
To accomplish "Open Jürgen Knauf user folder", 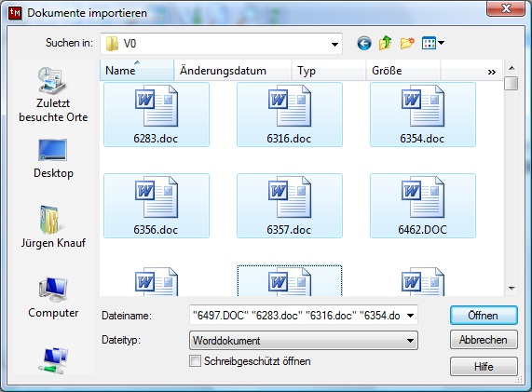I will point(53,227).
